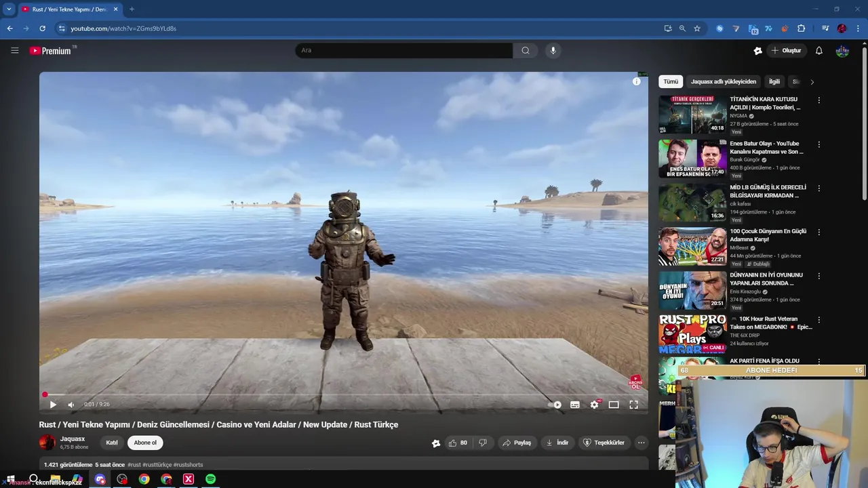Image resolution: width=868 pixels, height=488 pixels.
Task: Click the Teşekkürler thanks button
Action: click(604, 443)
